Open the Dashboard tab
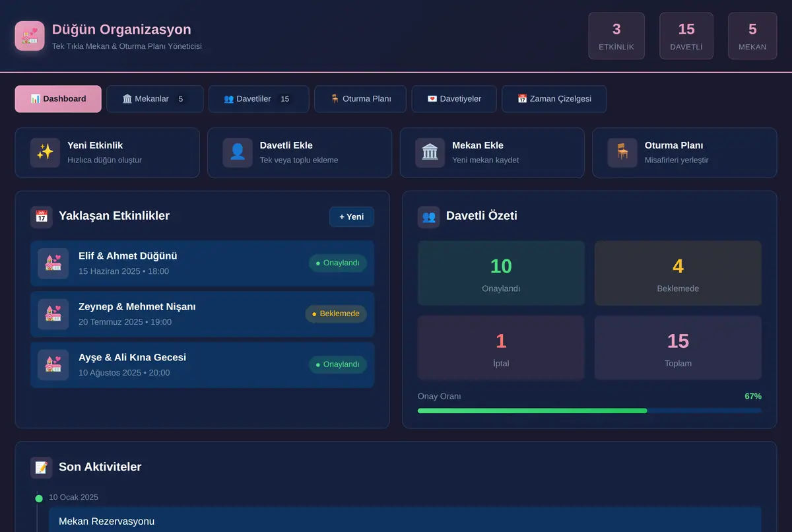Viewport: 792px width, 532px height. point(58,99)
